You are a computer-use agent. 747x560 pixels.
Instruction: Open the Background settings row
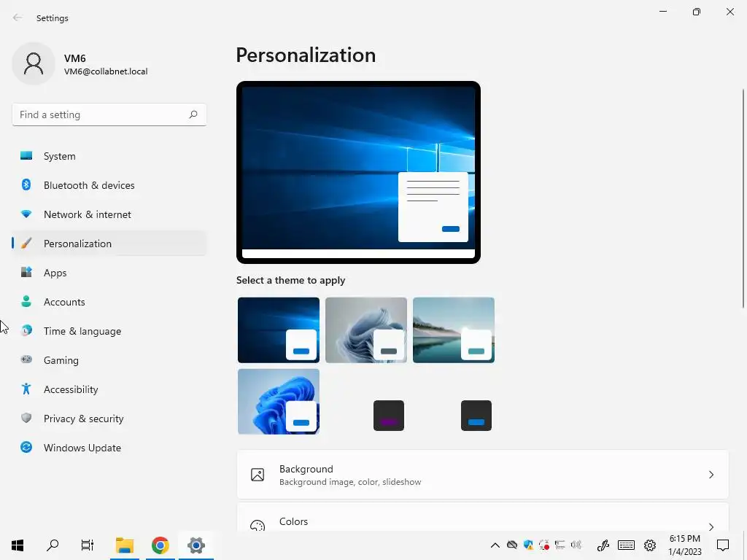tap(483, 475)
